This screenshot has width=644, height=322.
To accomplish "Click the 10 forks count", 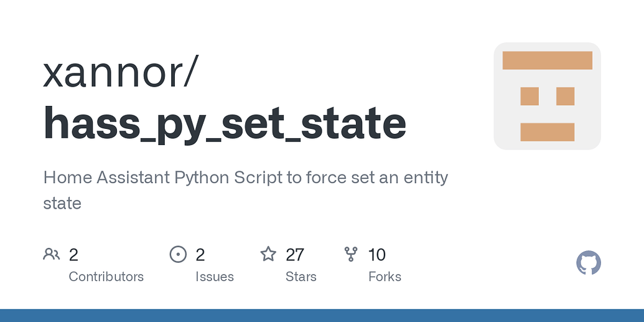I will pyautogui.click(x=376, y=255).
